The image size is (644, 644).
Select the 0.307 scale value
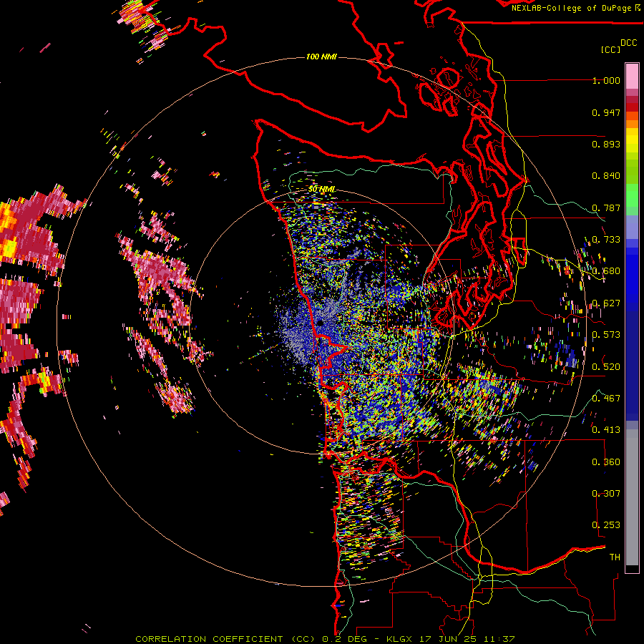click(606, 494)
